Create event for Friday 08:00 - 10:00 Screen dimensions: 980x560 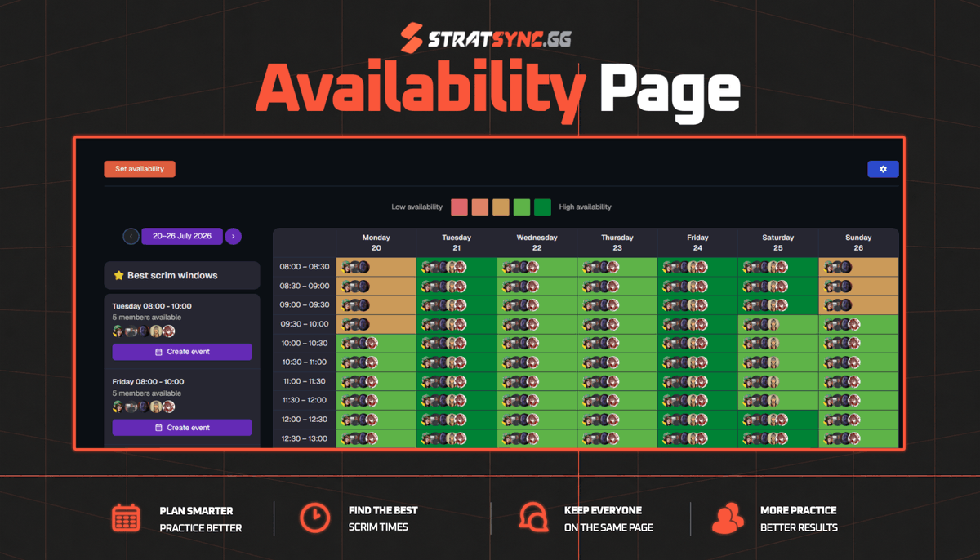tap(182, 428)
